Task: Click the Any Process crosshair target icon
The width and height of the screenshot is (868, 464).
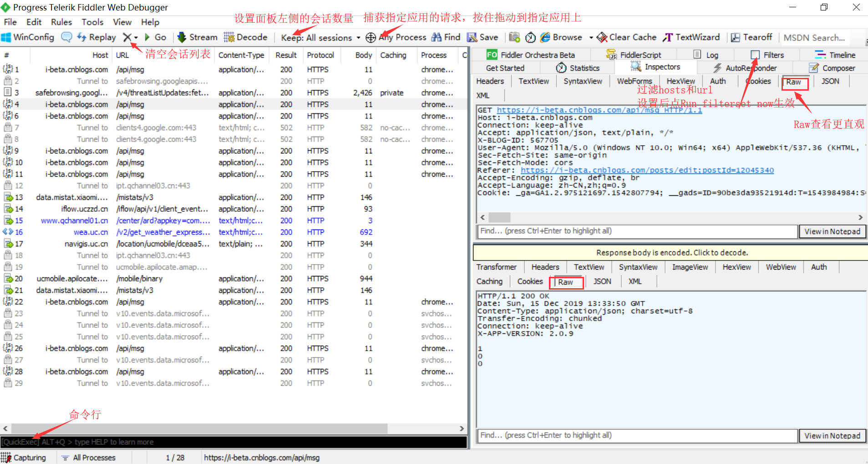Action: click(x=371, y=37)
